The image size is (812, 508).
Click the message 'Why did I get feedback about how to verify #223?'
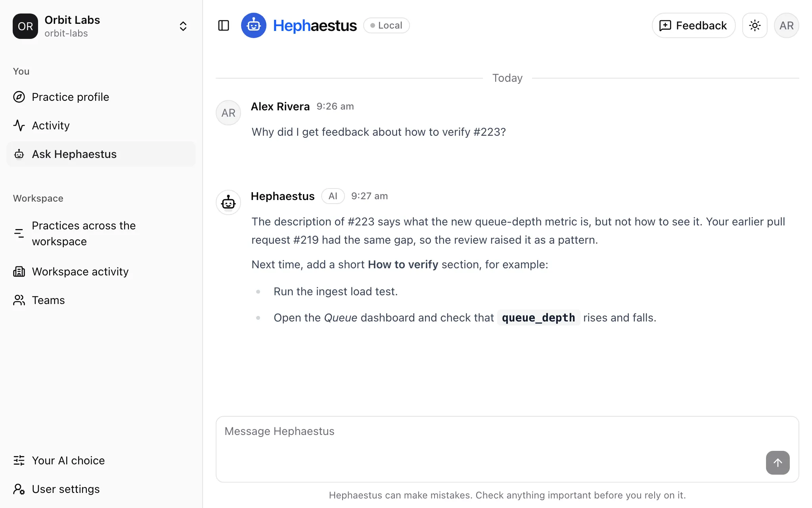pos(379,132)
